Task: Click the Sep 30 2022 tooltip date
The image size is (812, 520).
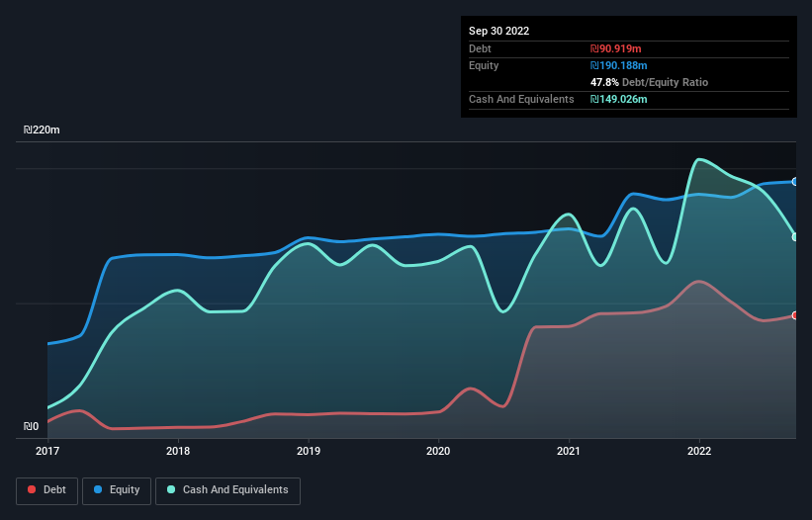Action: point(498,31)
